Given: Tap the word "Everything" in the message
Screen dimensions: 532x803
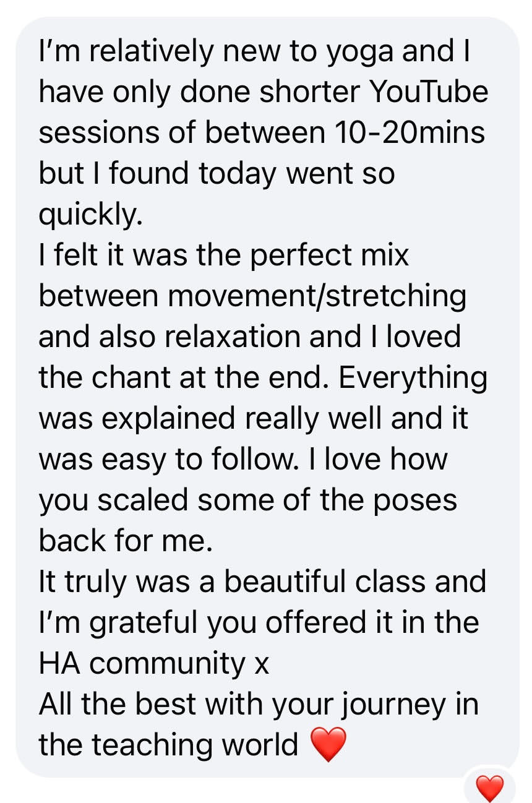Looking at the screenshot, I should (413, 379).
